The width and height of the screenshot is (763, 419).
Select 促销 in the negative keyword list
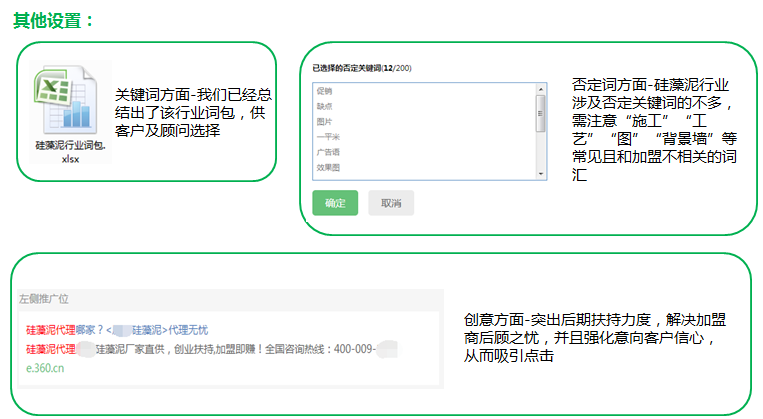tap(325, 90)
